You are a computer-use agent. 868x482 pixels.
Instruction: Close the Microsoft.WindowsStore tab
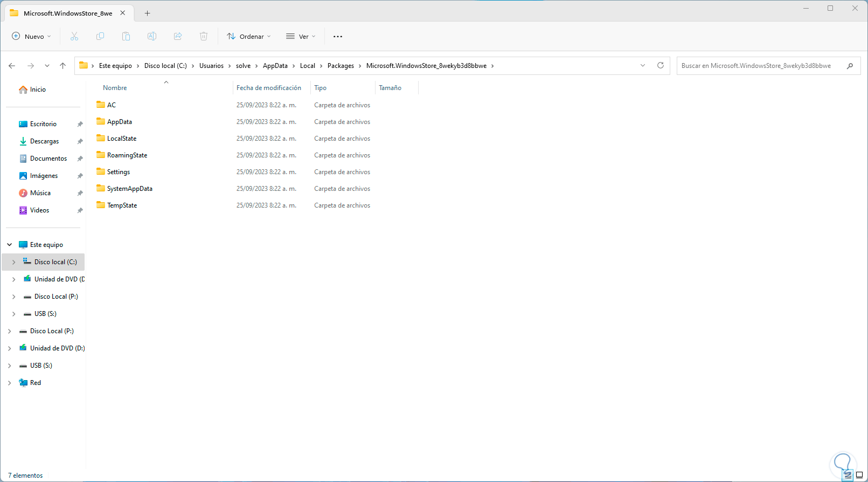point(123,13)
